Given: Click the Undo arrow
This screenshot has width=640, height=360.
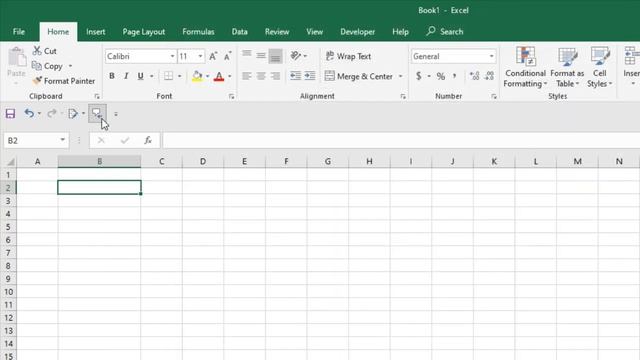Looking at the screenshot, I should (29, 113).
